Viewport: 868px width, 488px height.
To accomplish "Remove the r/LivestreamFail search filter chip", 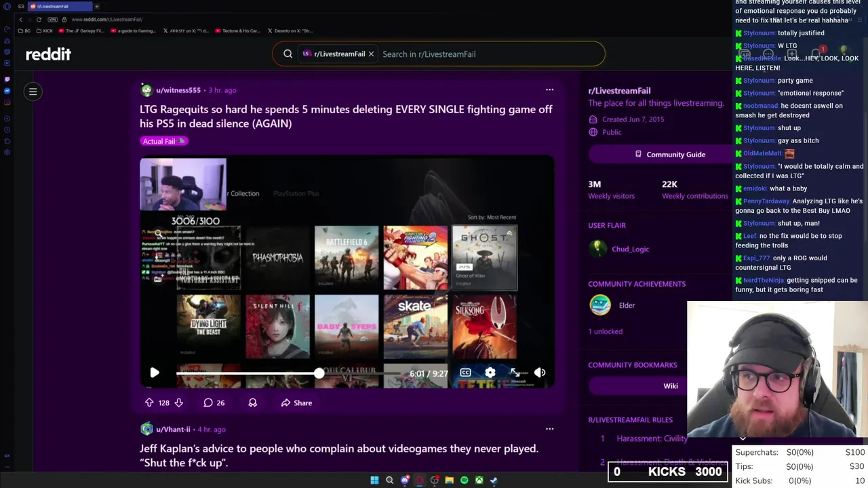I will [x=371, y=54].
